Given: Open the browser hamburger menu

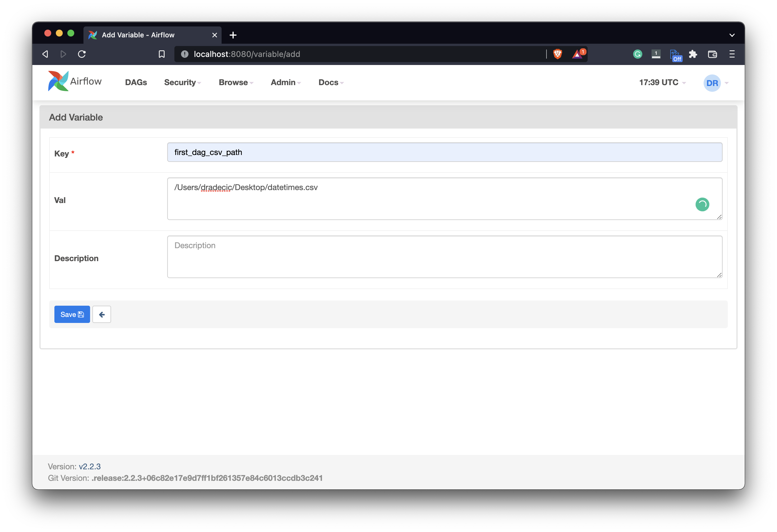Looking at the screenshot, I should pyautogui.click(x=732, y=54).
